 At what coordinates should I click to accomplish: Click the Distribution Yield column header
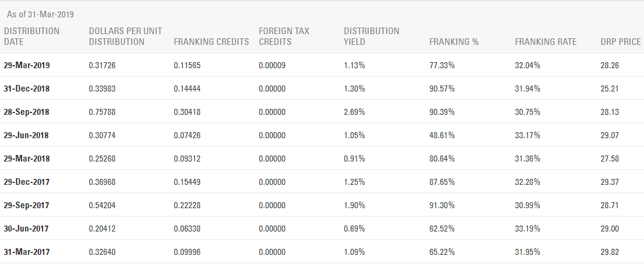click(371, 36)
